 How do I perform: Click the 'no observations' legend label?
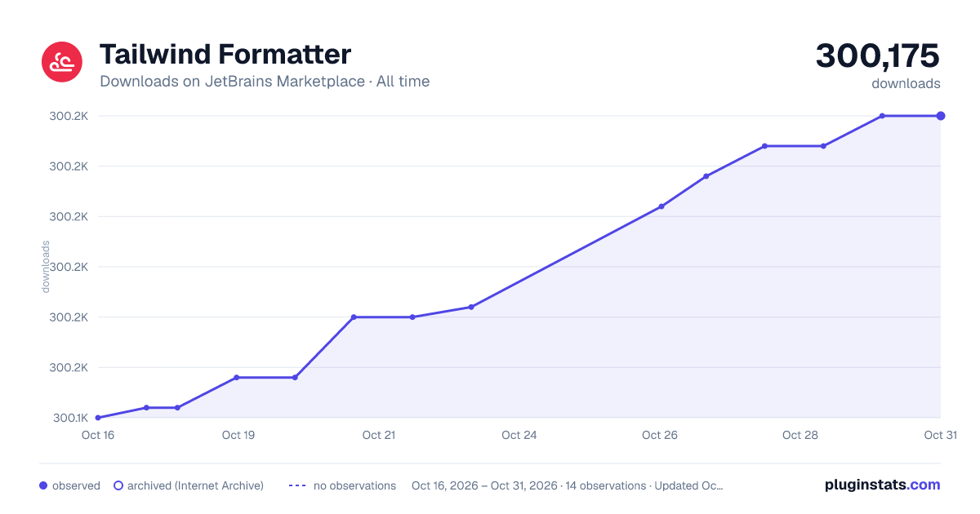coord(354,485)
